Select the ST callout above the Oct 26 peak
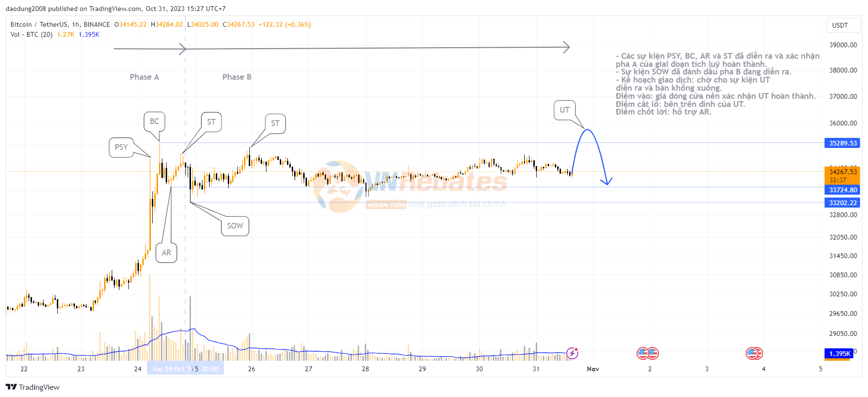Image resolution: width=868 pixels, height=397 pixels. [x=275, y=123]
